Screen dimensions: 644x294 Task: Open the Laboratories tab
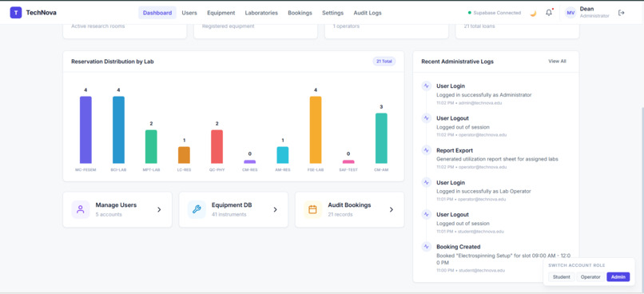pos(261,13)
